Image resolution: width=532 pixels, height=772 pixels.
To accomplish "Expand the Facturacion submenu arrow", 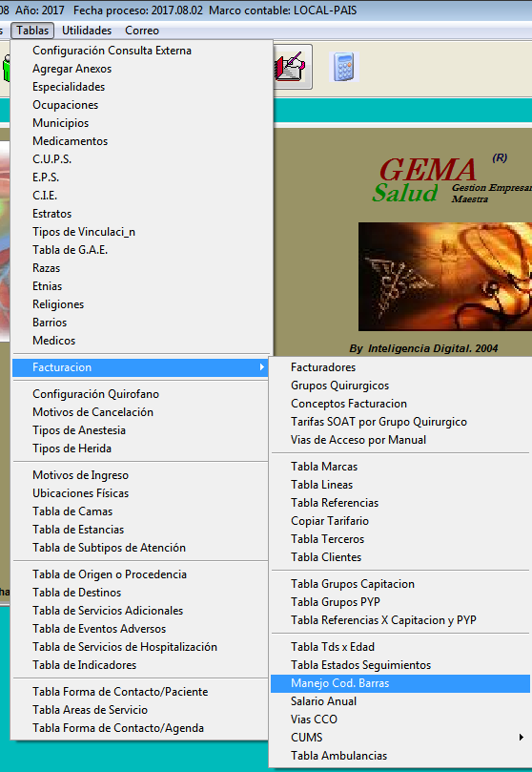I will pyautogui.click(x=262, y=367).
